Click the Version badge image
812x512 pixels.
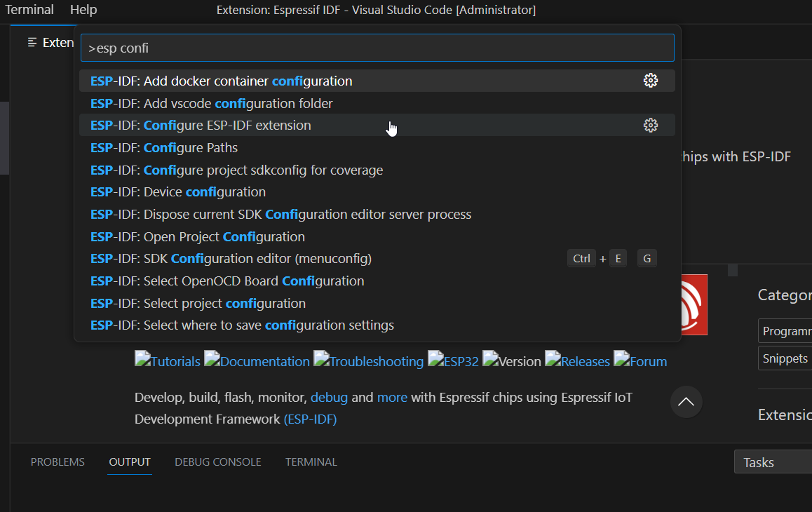pos(512,361)
